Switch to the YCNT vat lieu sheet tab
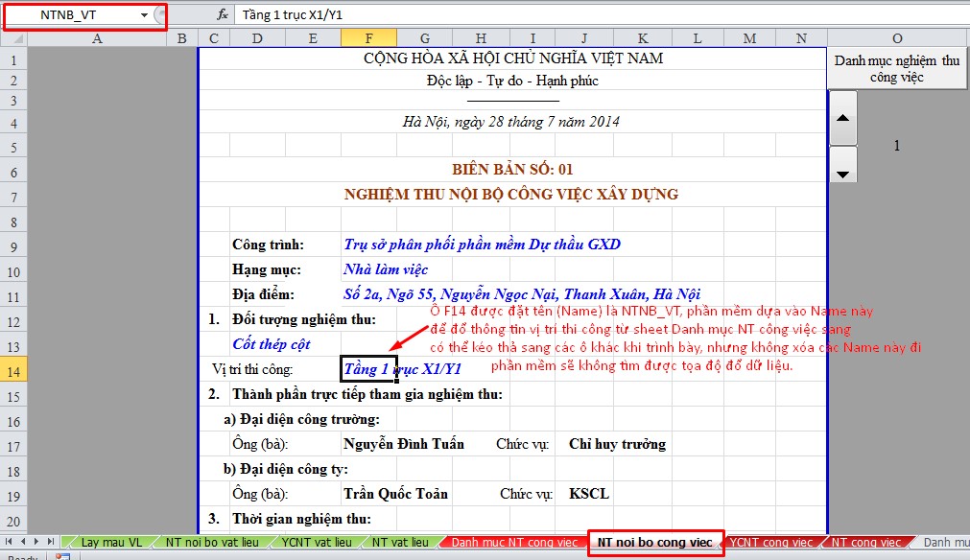The image size is (970, 560). pos(316,543)
